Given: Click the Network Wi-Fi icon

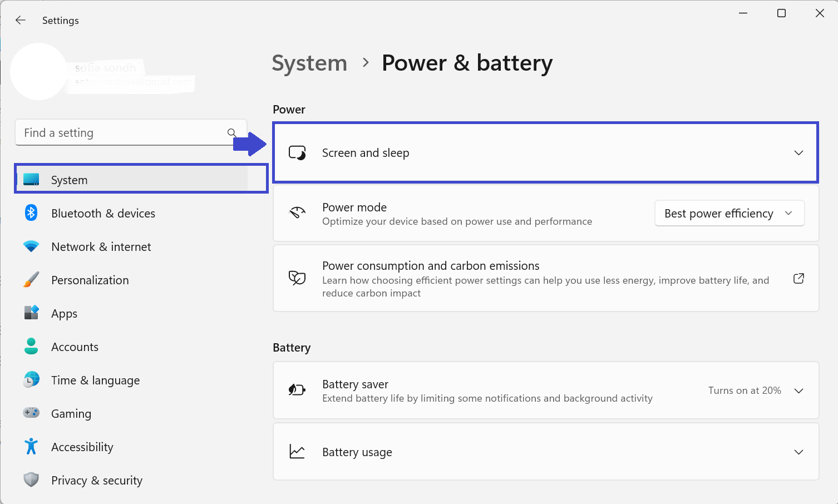Looking at the screenshot, I should coord(31,246).
